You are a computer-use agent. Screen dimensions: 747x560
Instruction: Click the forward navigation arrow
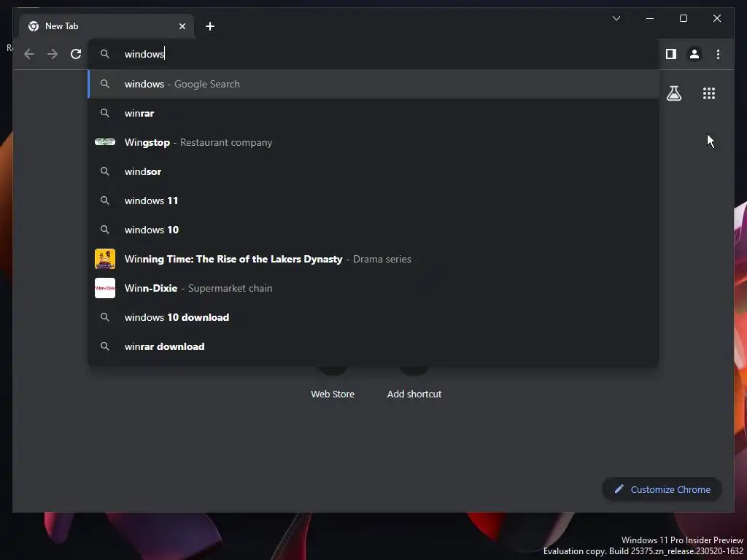pyautogui.click(x=53, y=54)
